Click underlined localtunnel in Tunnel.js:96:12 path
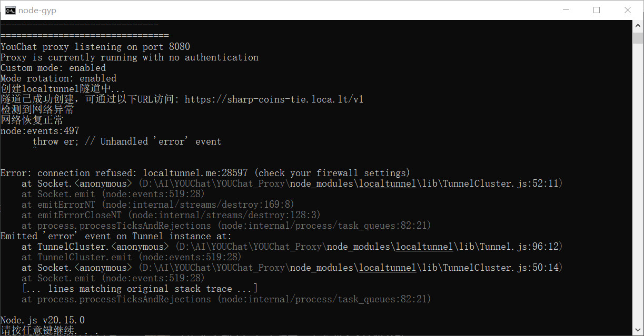The height and width of the screenshot is (336, 644). tap(424, 247)
